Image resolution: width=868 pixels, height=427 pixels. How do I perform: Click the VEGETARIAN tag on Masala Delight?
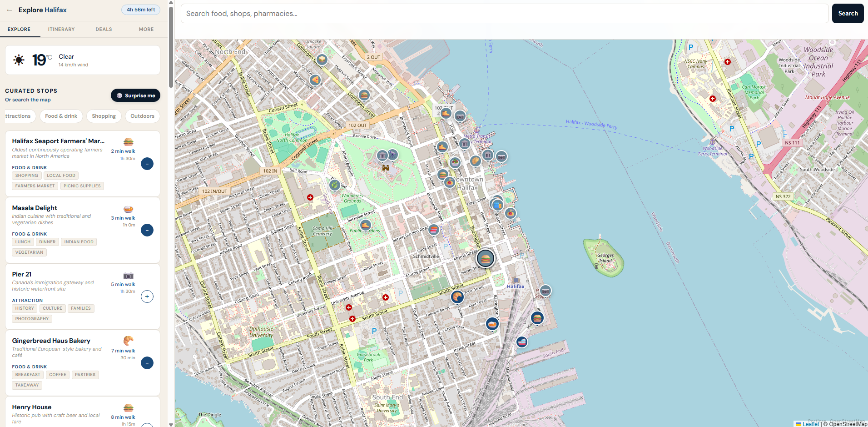[x=30, y=252]
